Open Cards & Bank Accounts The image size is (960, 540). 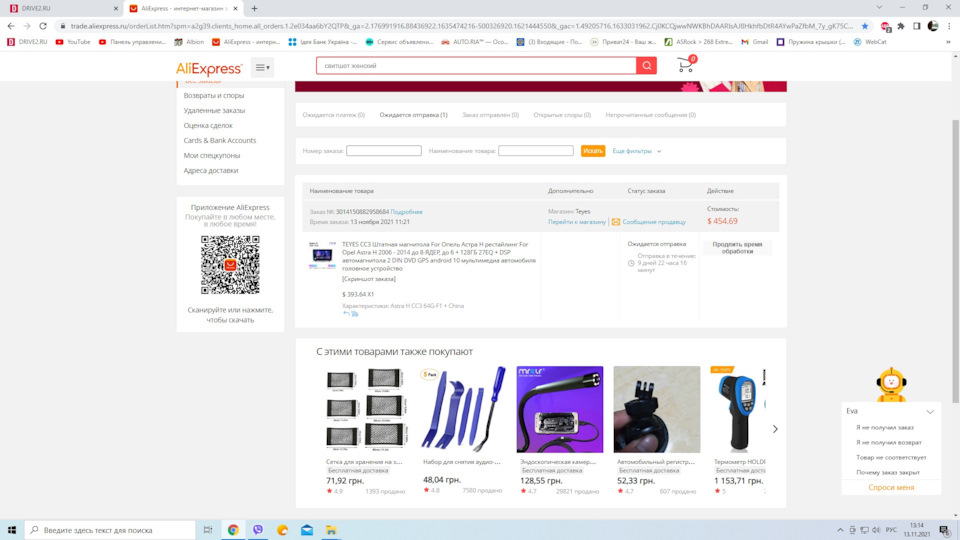point(220,140)
